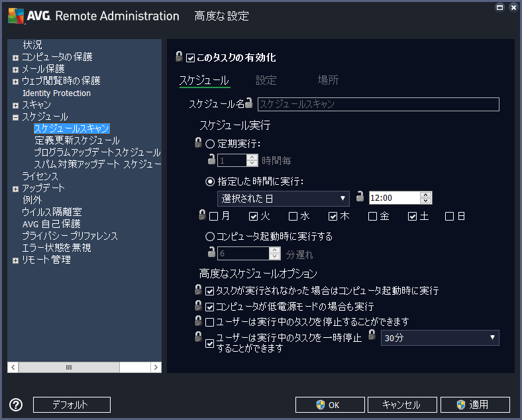522x420 pixels.
Task: Select プログラムアップデートスケジュール in the tree
Action: [x=97, y=152]
